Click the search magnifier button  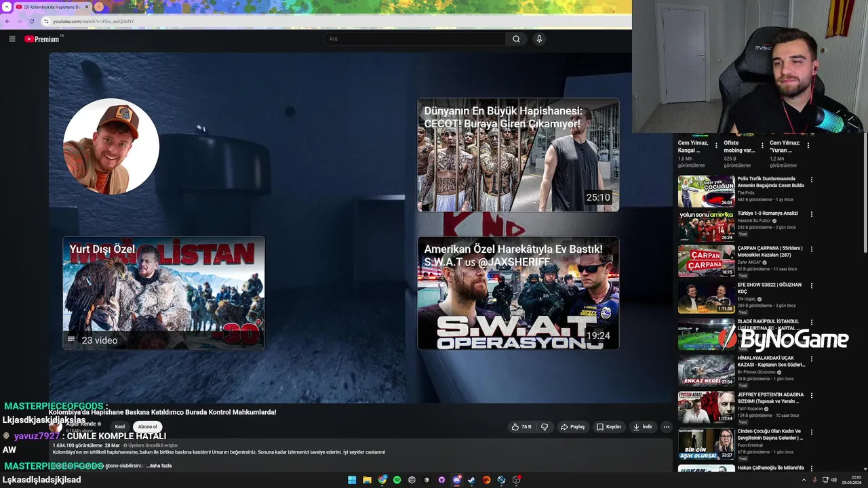pos(516,39)
